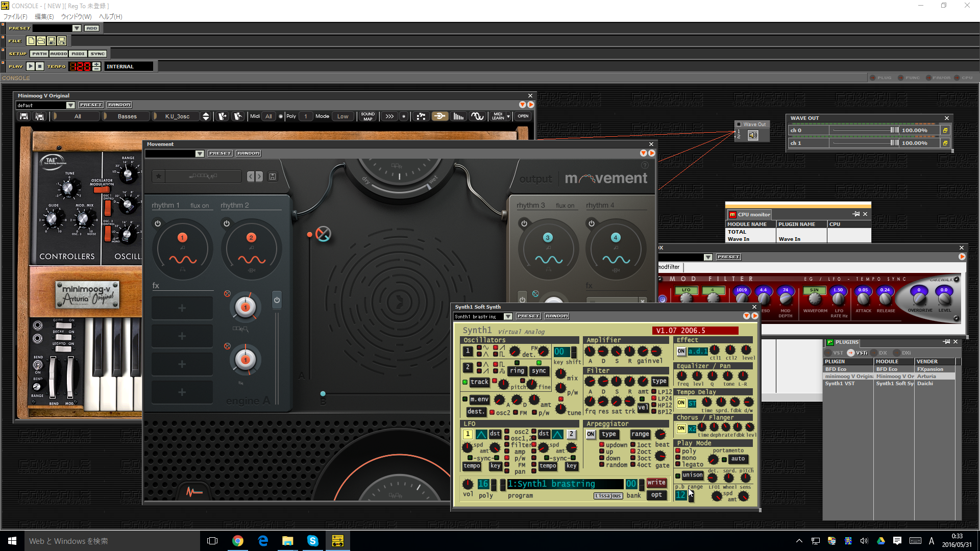Viewport: 980px width, 551px height.
Task: Select the Synth1 VST plugin row
Action: pyautogui.click(x=889, y=384)
